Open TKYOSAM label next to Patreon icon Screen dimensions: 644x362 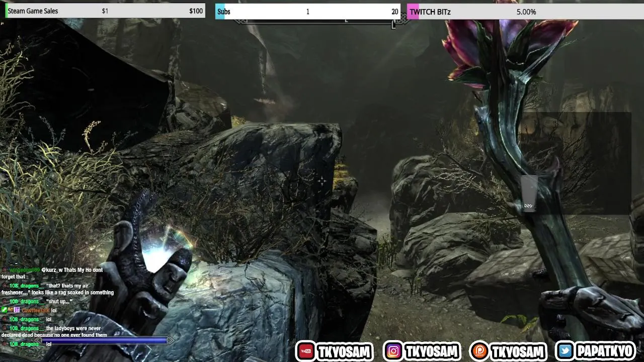click(517, 351)
